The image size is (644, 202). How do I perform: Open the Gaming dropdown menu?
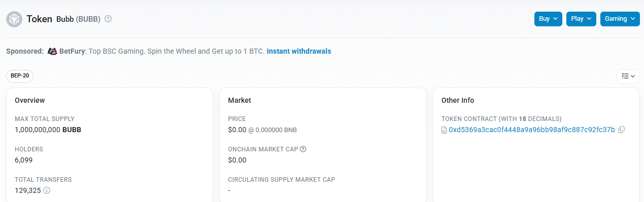[620, 19]
